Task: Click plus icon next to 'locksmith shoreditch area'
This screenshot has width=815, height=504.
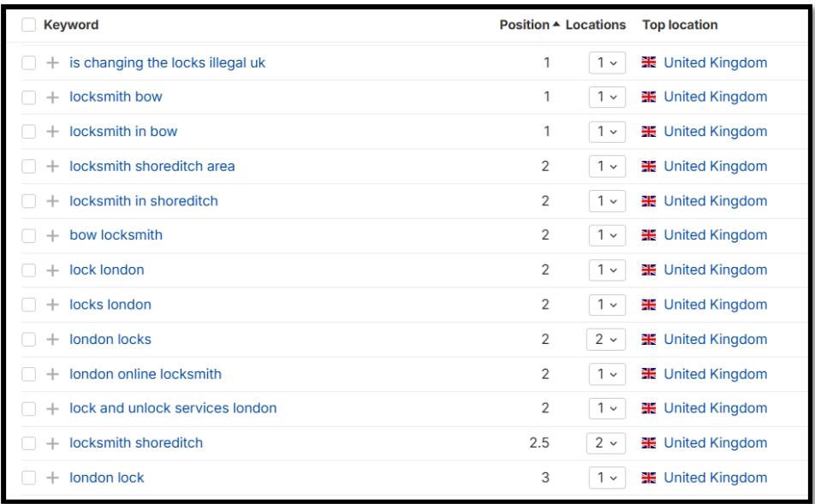Action: point(52,167)
